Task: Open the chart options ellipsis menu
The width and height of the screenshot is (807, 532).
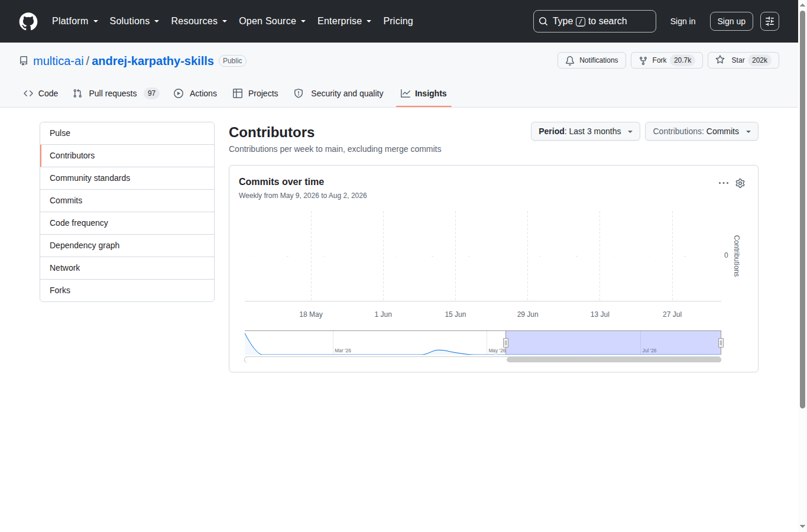Action: [x=724, y=183]
